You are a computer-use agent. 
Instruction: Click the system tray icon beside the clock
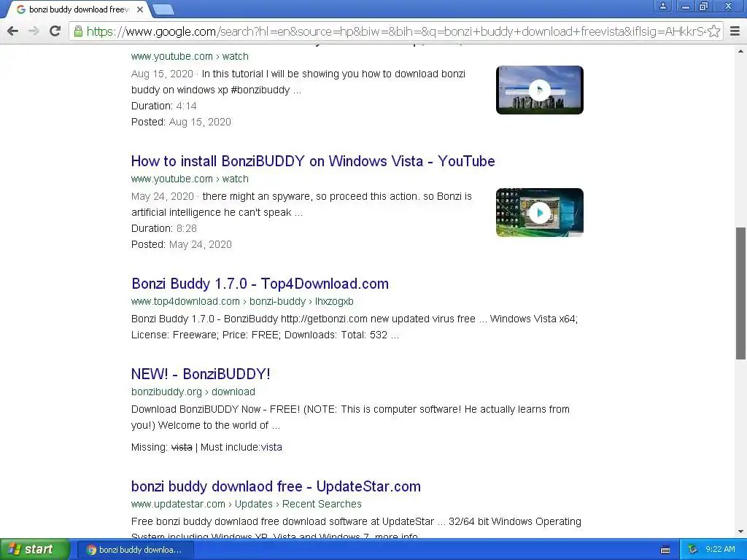[x=693, y=550]
